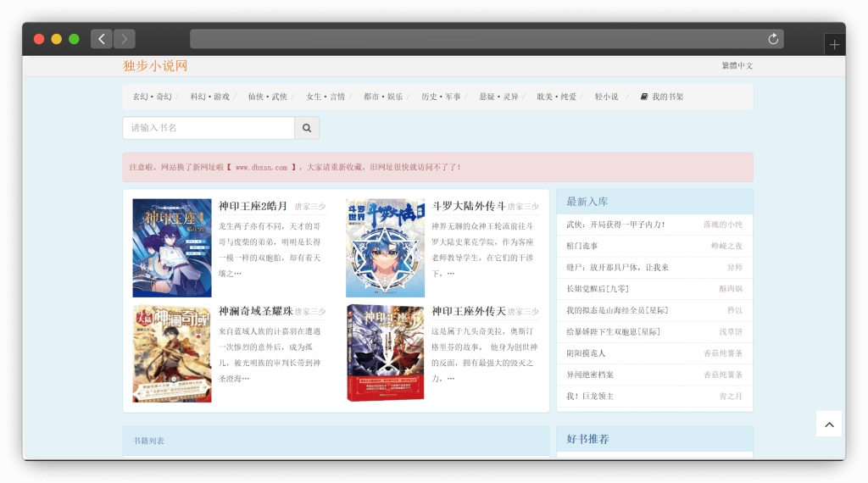The width and height of the screenshot is (868, 483).
Task: Click the 最新入库 panel header
Action: point(654,202)
